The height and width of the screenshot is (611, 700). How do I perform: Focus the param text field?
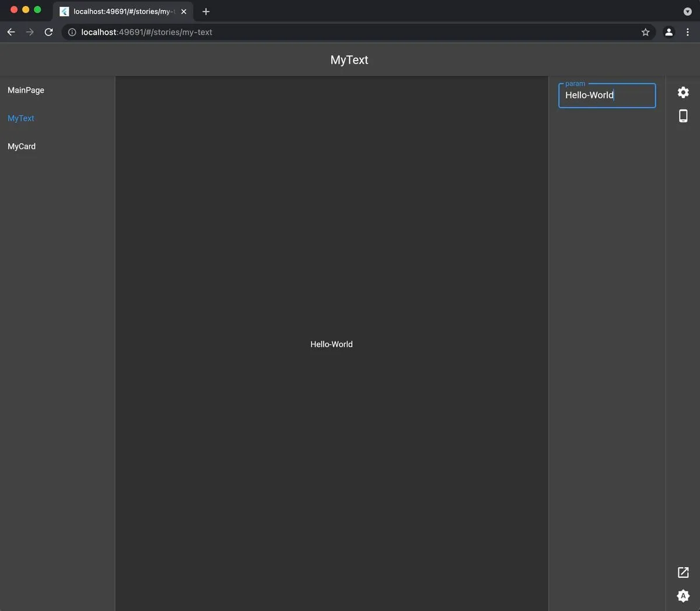tap(607, 96)
